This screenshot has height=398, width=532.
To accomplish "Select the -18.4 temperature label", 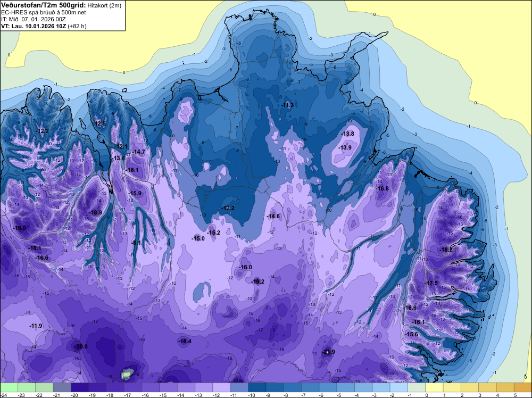I will [185, 341].
